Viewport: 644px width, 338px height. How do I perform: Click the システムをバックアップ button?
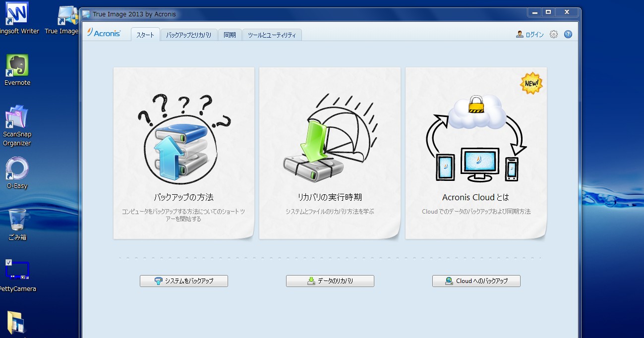(x=184, y=281)
